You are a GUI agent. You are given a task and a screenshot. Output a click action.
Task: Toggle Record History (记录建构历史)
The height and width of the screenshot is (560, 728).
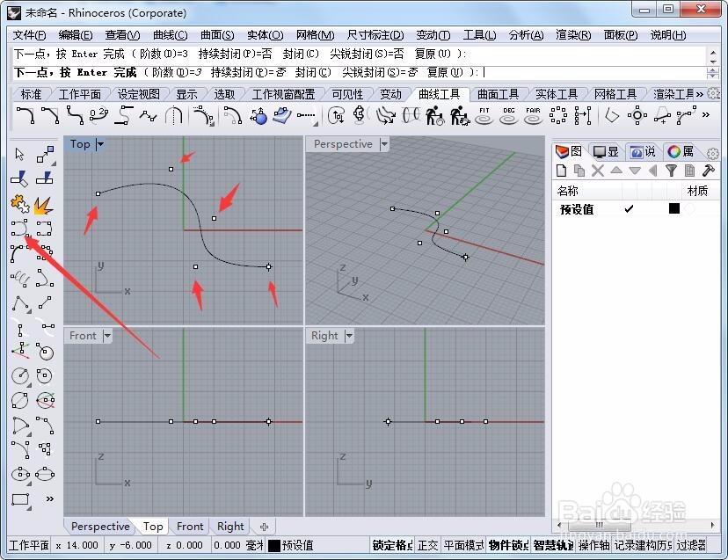coord(643,545)
